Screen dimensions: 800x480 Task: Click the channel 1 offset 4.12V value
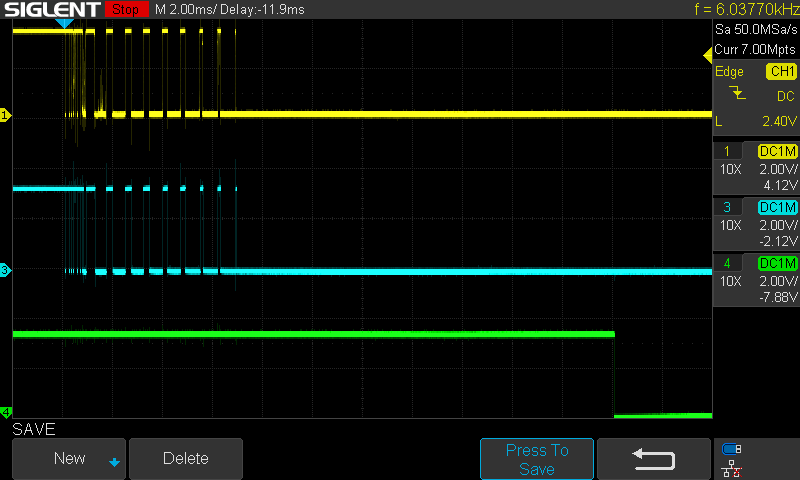[780, 185]
